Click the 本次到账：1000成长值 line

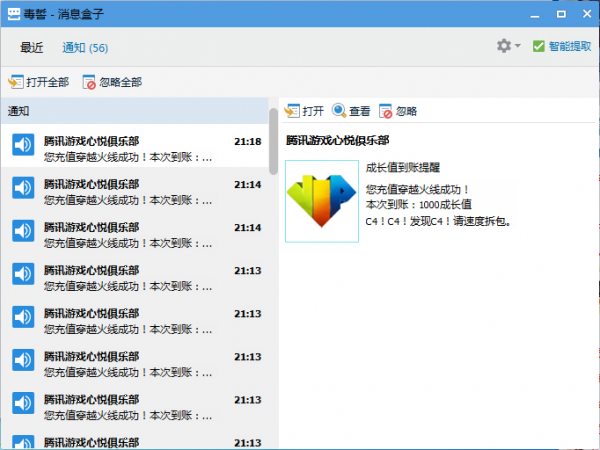[419, 205]
